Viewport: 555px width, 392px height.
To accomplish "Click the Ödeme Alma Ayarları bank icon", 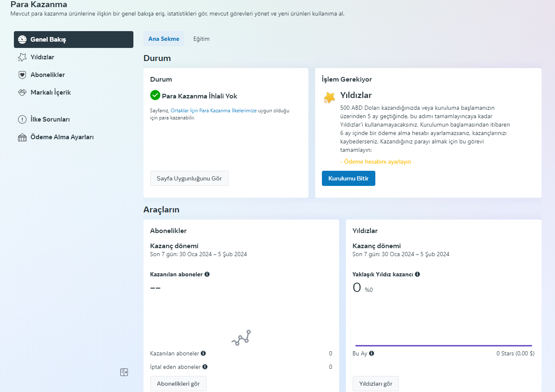I will click(22, 137).
